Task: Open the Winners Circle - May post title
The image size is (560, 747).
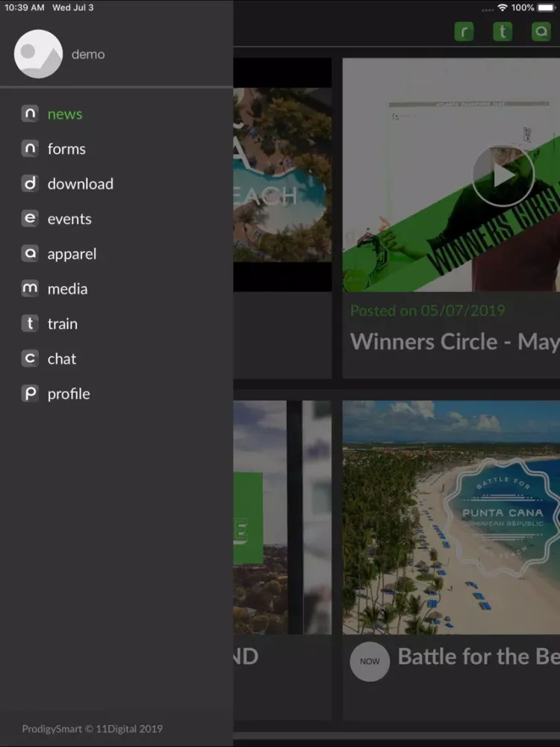Action: [x=455, y=341]
